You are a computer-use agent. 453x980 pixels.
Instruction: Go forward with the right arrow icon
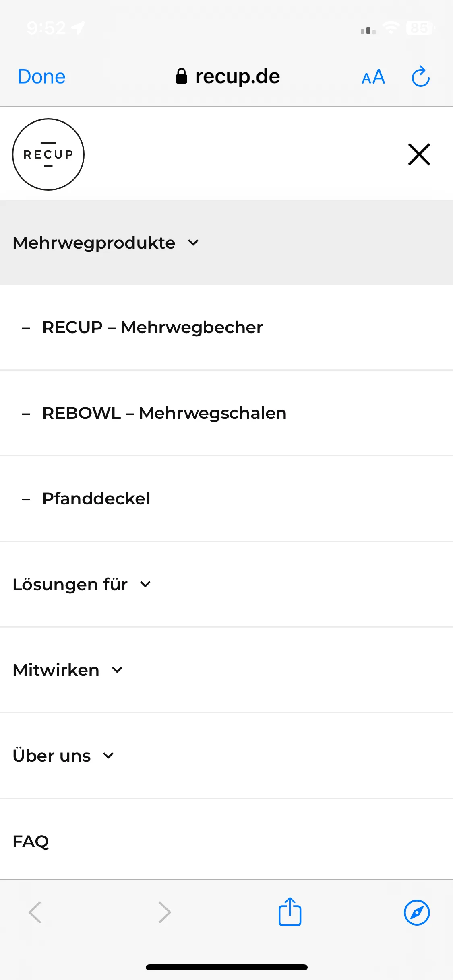(164, 912)
